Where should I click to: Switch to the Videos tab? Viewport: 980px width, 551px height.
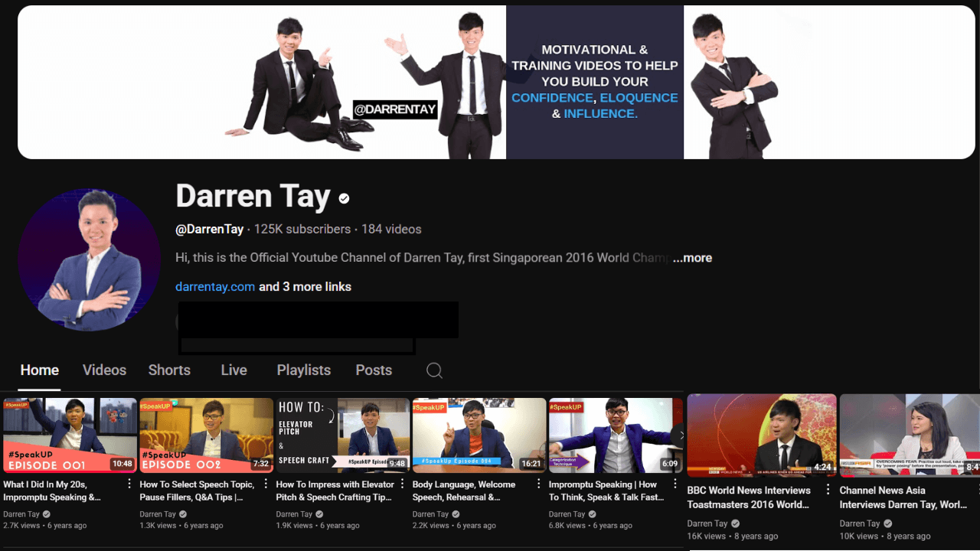104,370
